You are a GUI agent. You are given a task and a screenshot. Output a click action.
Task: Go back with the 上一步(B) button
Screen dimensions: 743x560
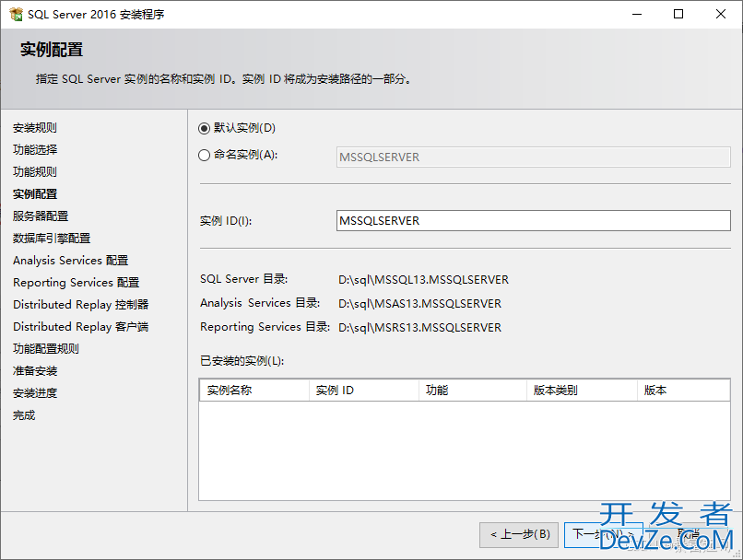[519, 535]
